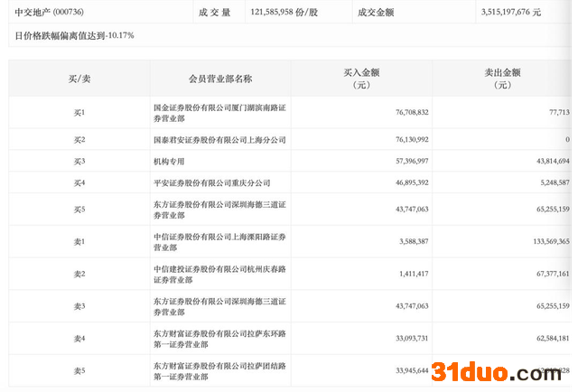
Task: Open 国泰君安证券上海分公司 entry
Action: (x=219, y=140)
